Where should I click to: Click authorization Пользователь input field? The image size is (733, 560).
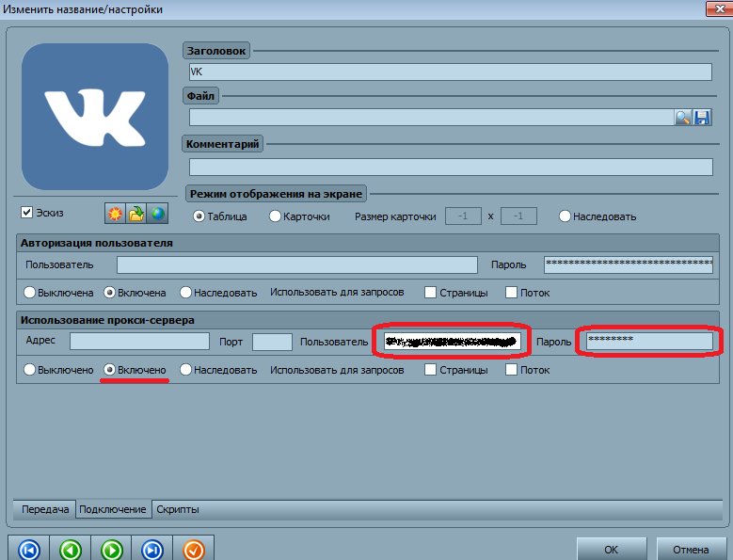(x=296, y=264)
